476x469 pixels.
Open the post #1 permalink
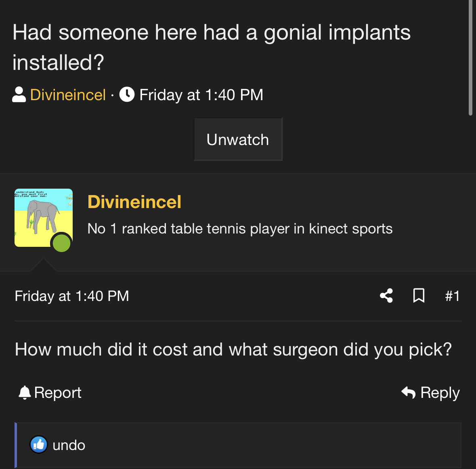[452, 296]
